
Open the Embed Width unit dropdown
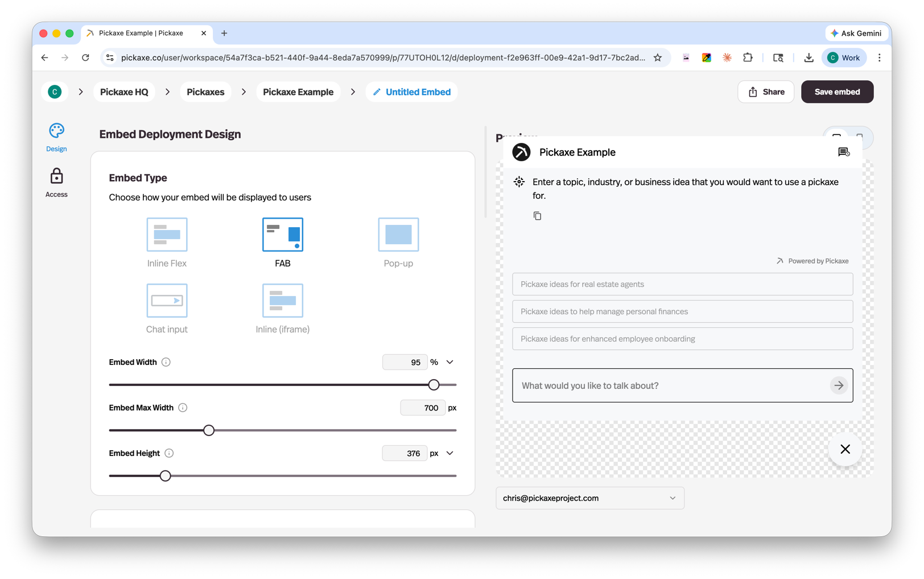coord(449,362)
